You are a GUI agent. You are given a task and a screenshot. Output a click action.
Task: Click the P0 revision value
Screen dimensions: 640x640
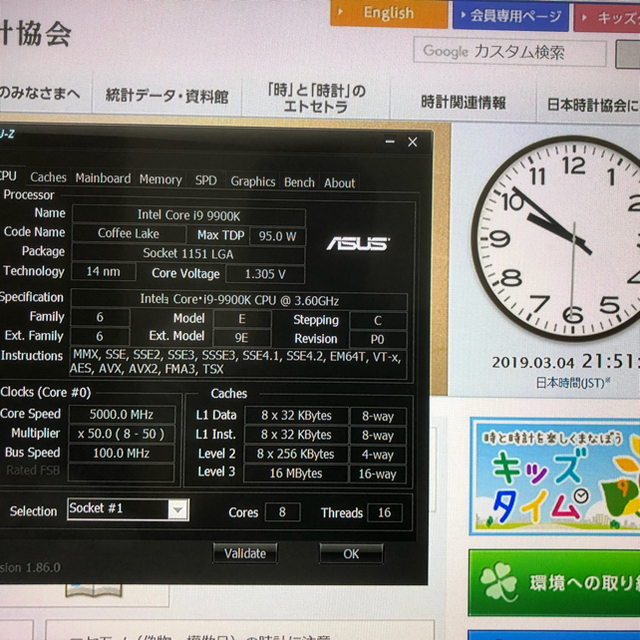click(x=378, y=340)
